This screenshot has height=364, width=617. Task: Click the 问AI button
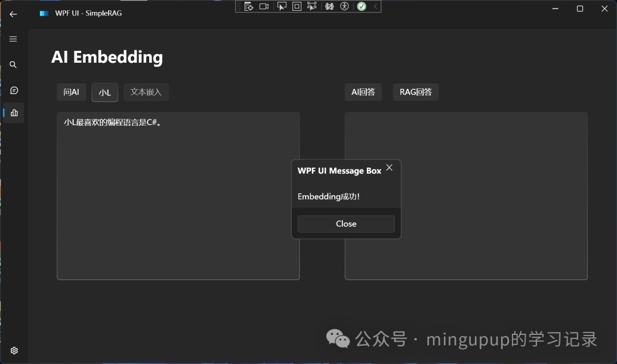71,92
